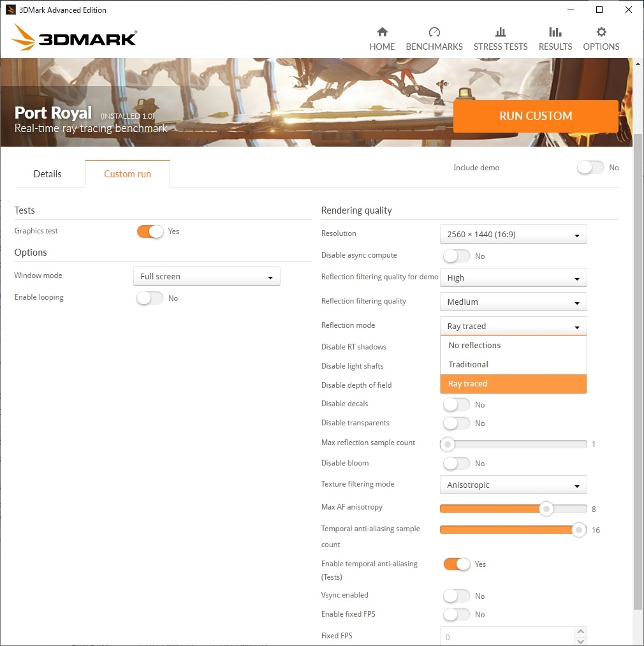Toggle the Graphics test switch
Screen dimensions: 644x646
150,231
